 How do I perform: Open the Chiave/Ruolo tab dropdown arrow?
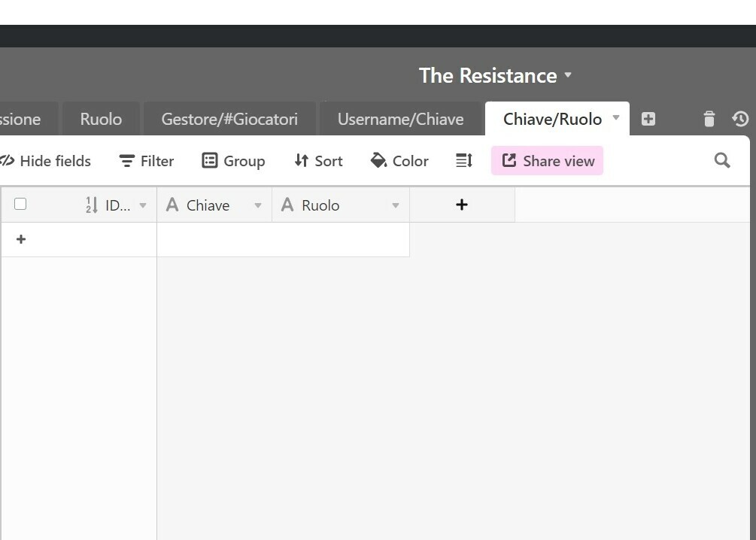point(615,117)
